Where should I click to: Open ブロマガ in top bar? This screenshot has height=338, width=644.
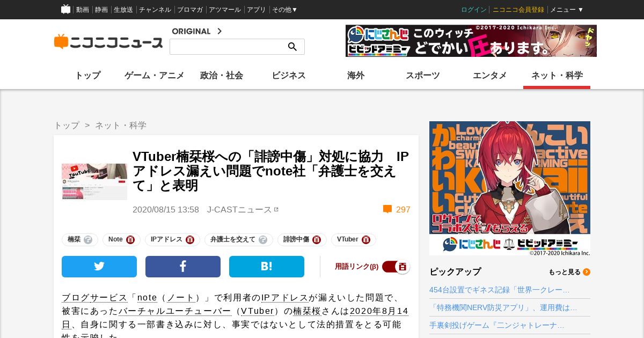(x=190, y=10)
